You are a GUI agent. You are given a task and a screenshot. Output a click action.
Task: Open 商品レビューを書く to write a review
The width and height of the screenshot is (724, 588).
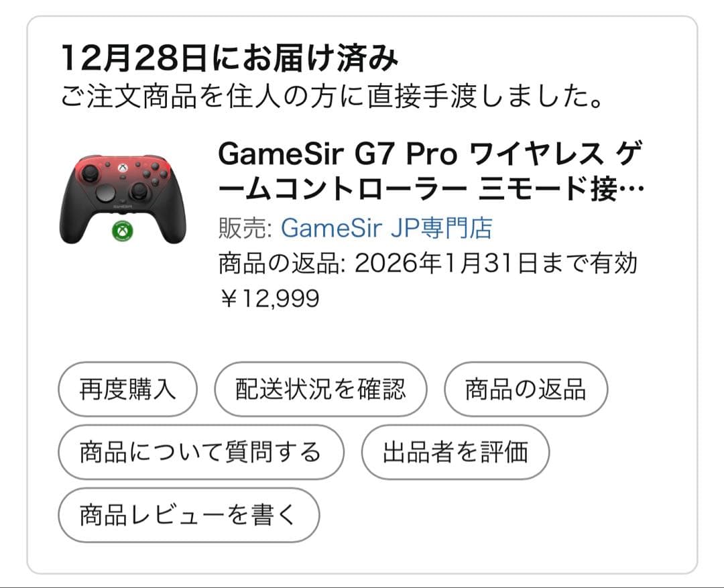188,515
